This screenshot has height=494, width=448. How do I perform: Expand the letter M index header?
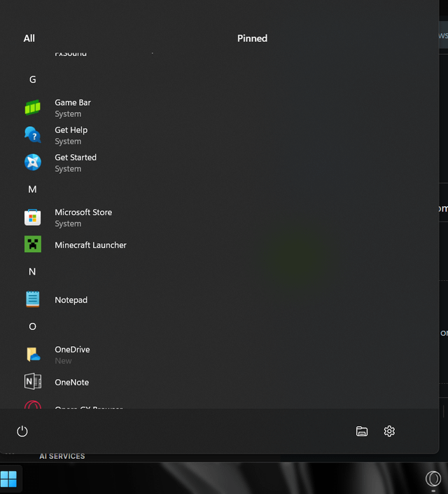point(32,190)
